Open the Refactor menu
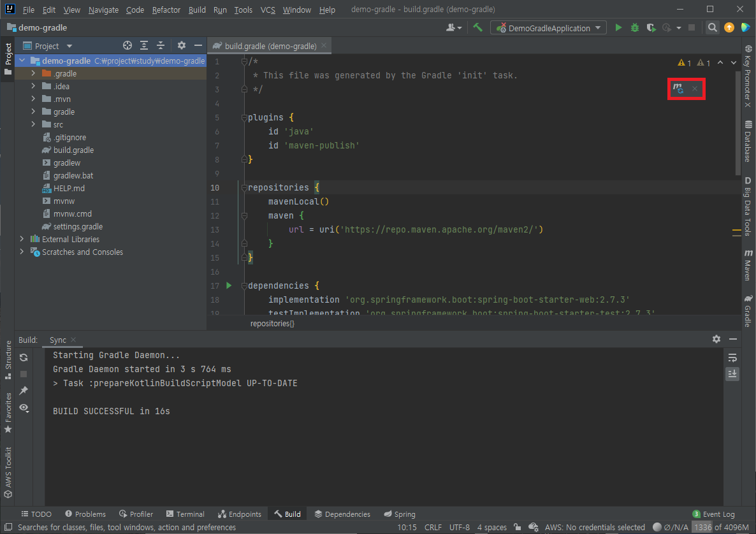 [166, 10]
